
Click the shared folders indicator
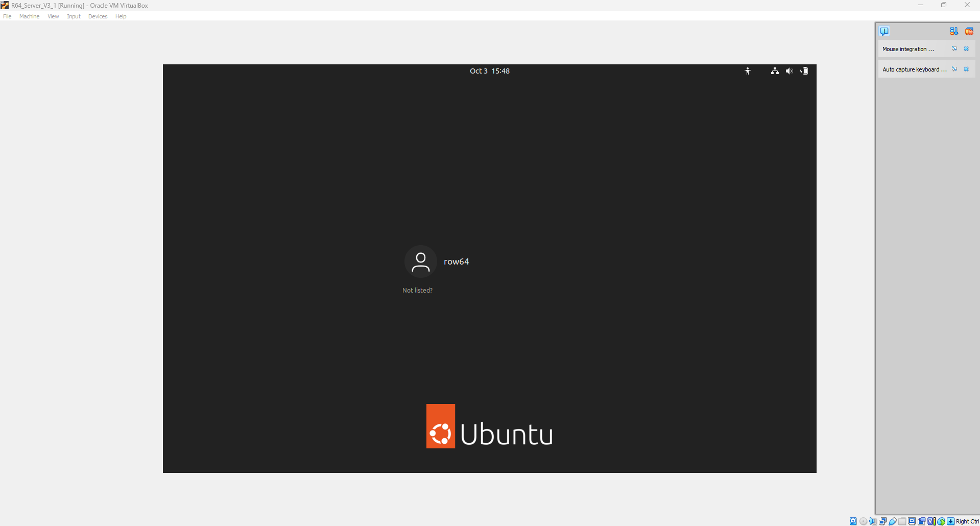pos(902,521)
